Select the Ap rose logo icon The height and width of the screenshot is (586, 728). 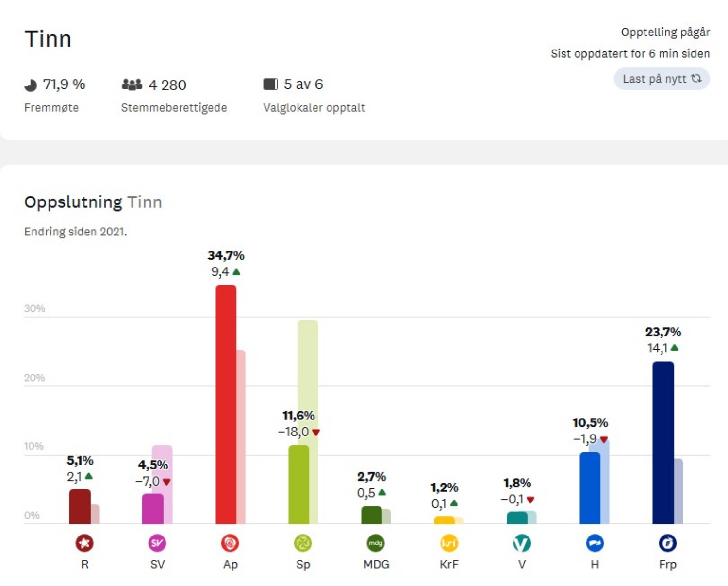pyautogui.click(x=230, y=543)
